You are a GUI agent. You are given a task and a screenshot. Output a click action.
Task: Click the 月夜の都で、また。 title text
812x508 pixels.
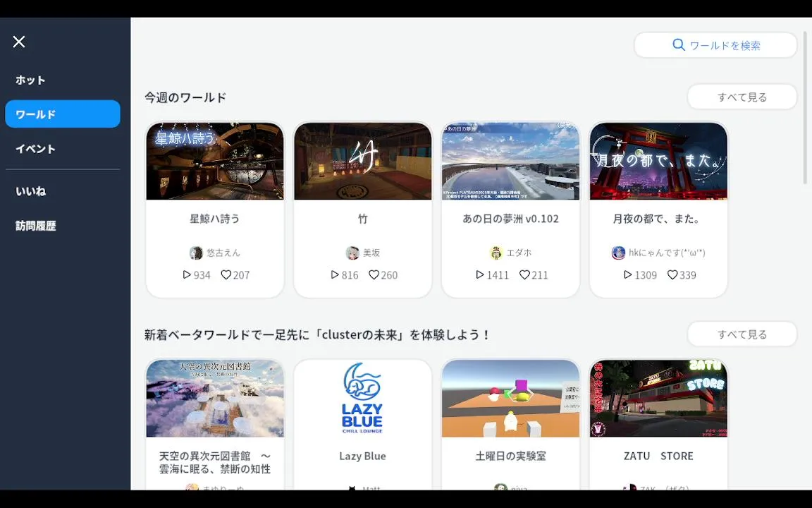tap(657, 219)
